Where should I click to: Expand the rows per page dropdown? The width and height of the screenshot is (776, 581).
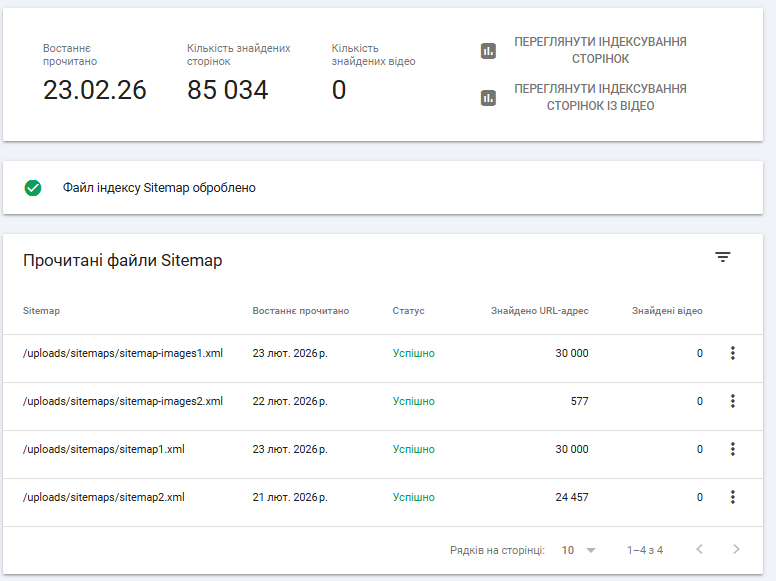(x=579, y=550)
